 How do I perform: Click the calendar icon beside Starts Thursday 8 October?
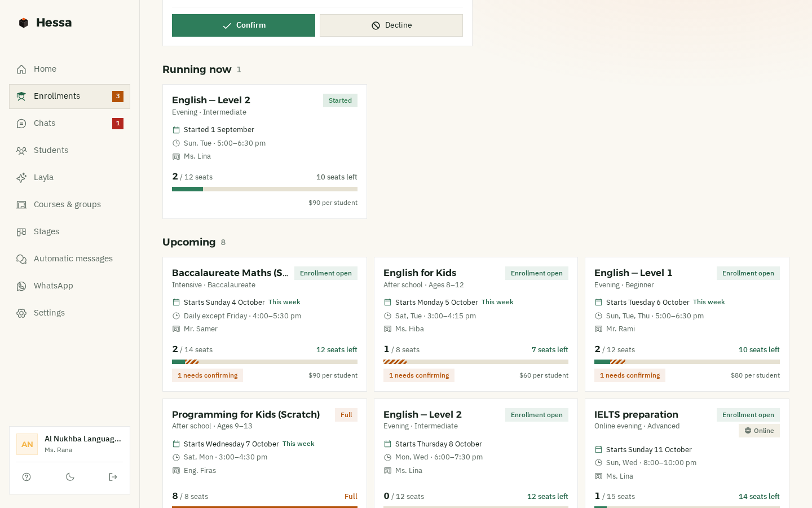click(387, 444)
